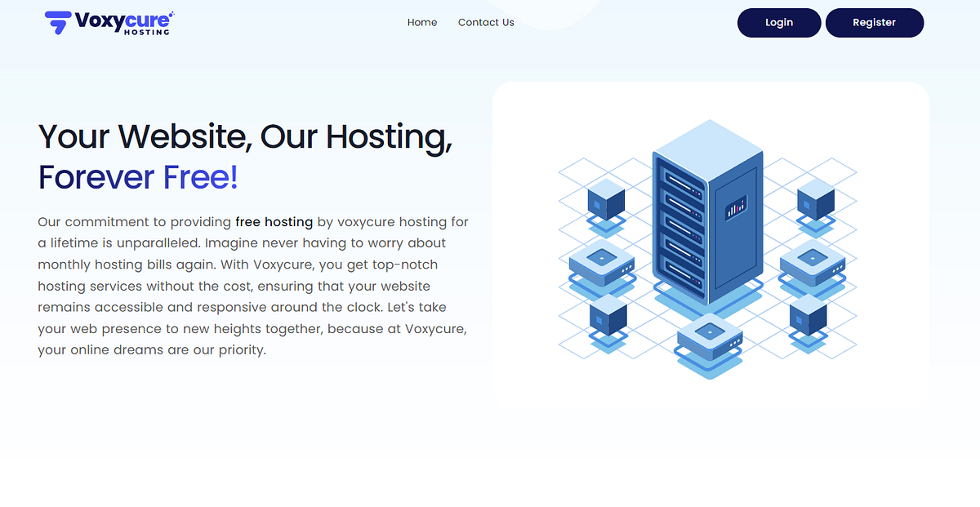This screenshot has height=507, width=980.
Task: Click the bottom-right dark cube icon
Action: click(x=808, y=314)
